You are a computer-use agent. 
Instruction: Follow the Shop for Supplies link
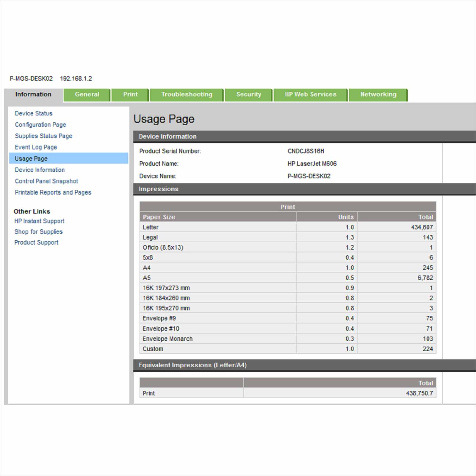[38, 232]
